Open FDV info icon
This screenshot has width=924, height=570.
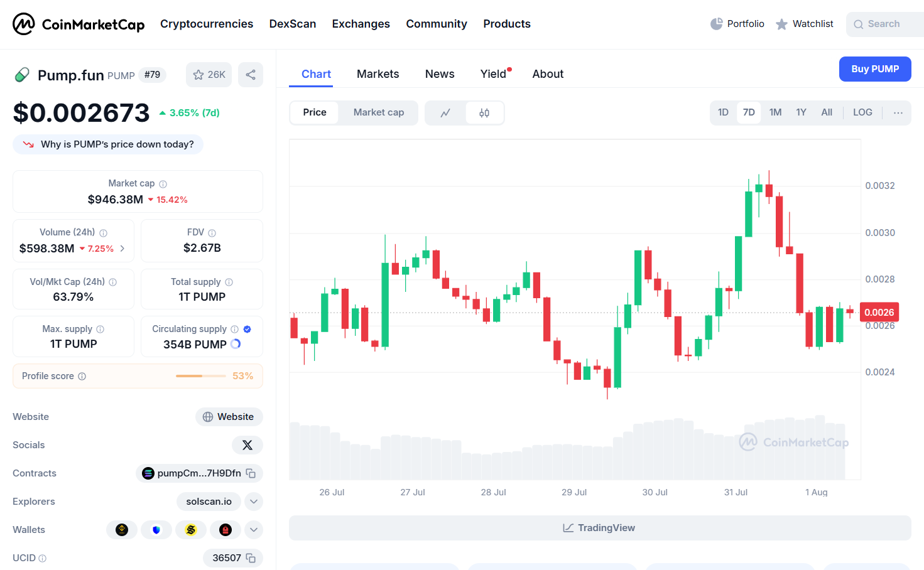pyautogui.click(x=212, y=233)
